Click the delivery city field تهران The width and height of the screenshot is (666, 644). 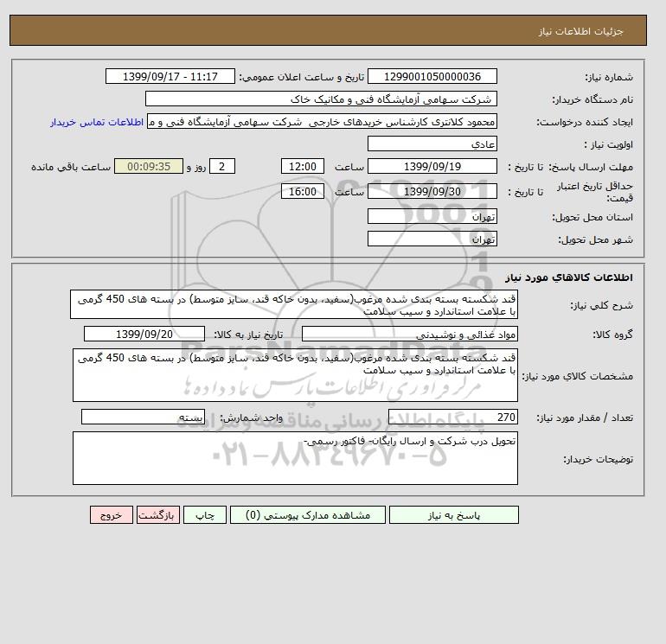click(432, 239)
